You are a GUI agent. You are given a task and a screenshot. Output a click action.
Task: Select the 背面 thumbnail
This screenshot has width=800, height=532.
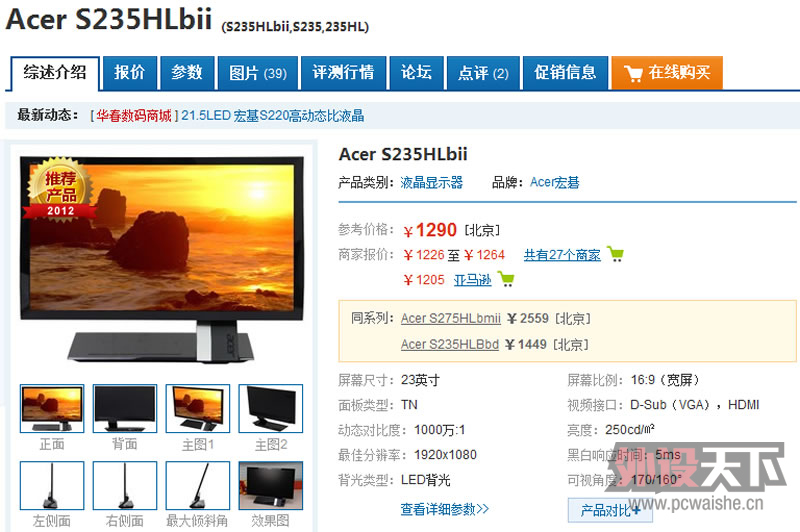(x=125, y=409)
